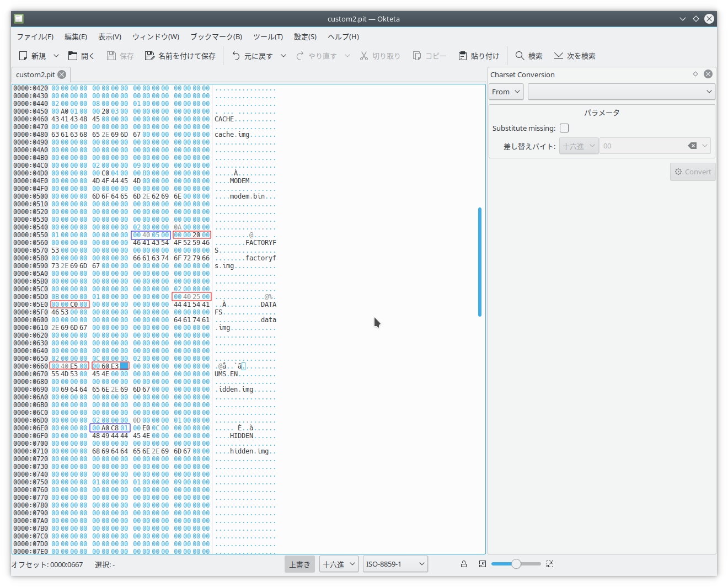Click the やり直す (Redo) button
Viewport: 728px width, 587px height.
(x=317, y=56)
